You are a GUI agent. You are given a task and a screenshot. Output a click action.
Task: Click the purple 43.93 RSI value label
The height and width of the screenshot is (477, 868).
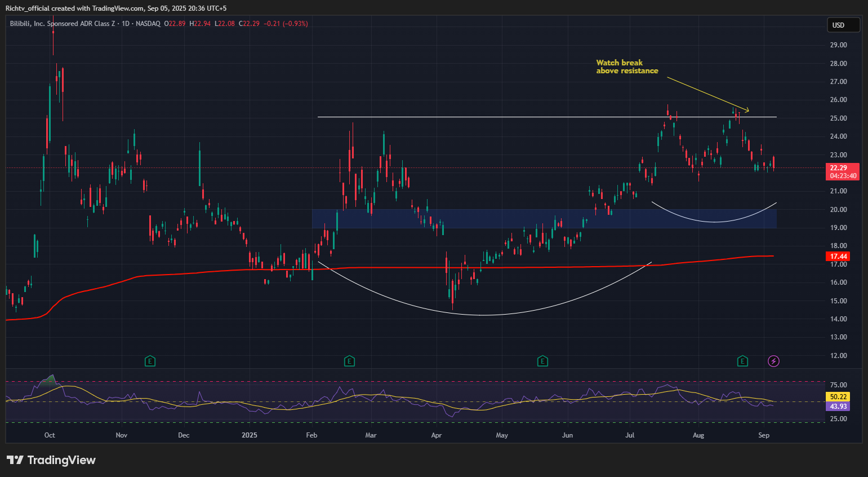(x=838, y=407)
